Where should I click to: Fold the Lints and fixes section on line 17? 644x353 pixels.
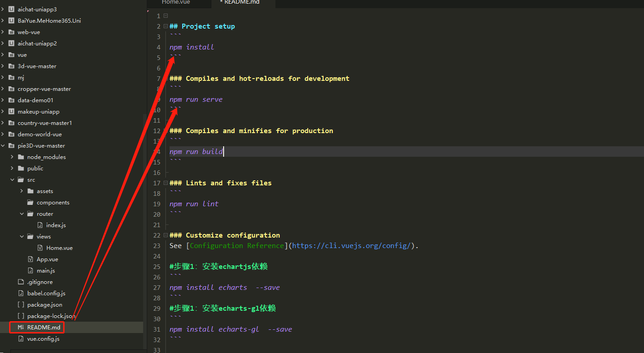(165, 183)
